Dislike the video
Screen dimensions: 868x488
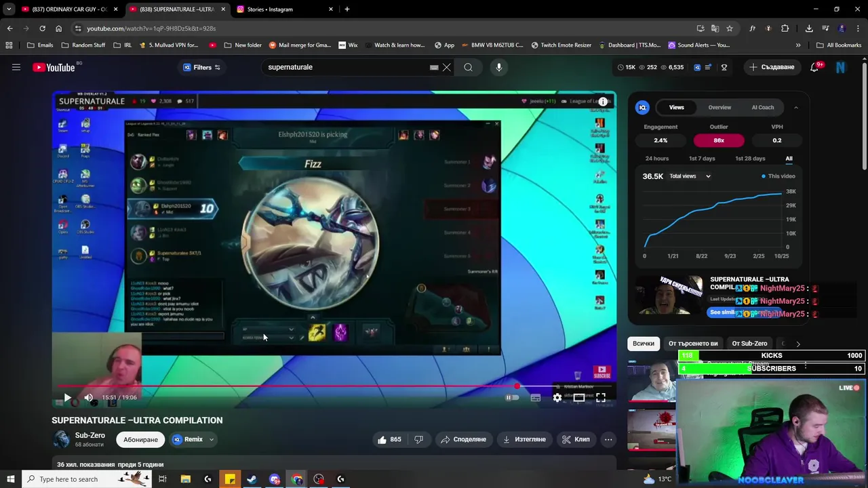[418, 439]
